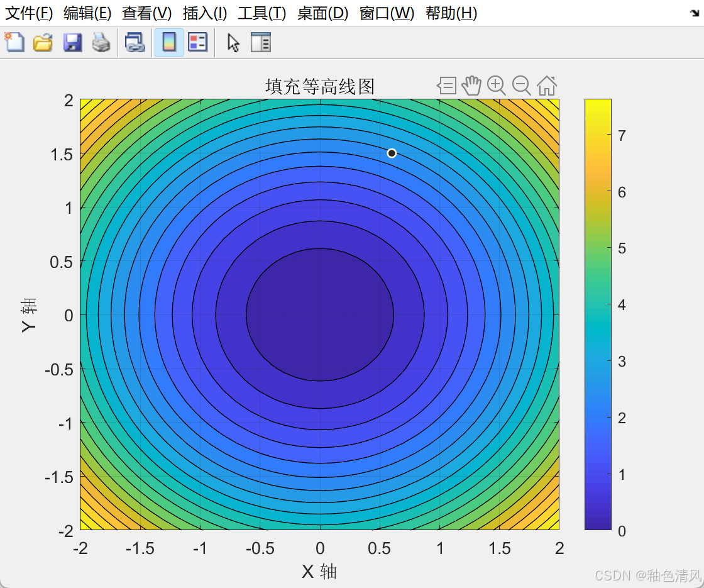Click the dark center contour region
This screenshot has width=704, height=588.
pos(320,314)
